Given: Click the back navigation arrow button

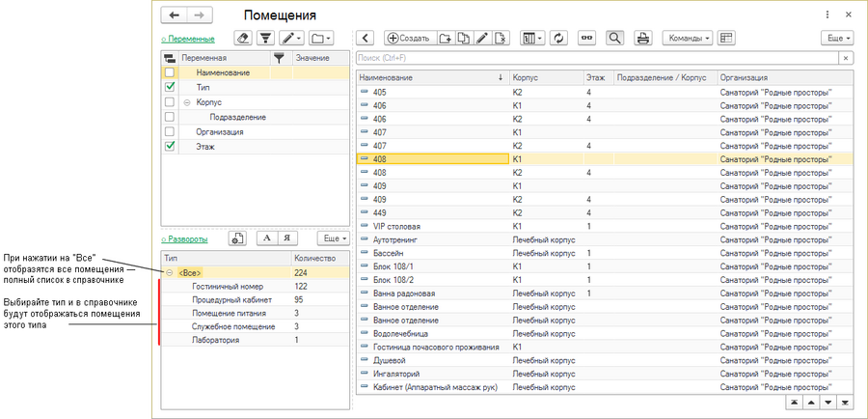Looking at the screenshot, I should pyautogui.click(x=174, y=15).
